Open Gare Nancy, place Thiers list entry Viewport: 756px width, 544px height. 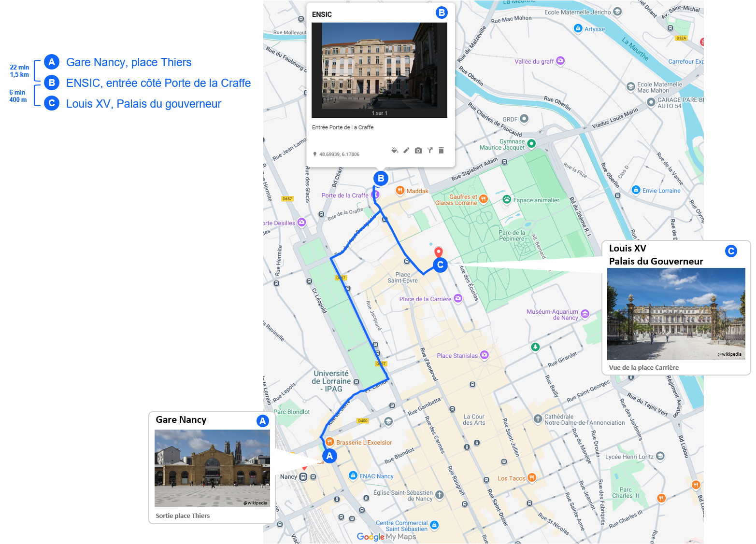pos(128,62)
